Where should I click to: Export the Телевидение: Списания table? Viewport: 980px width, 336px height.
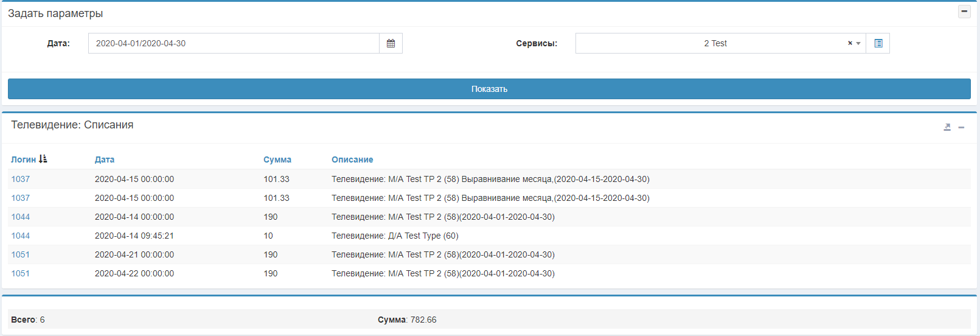[947, 127]
